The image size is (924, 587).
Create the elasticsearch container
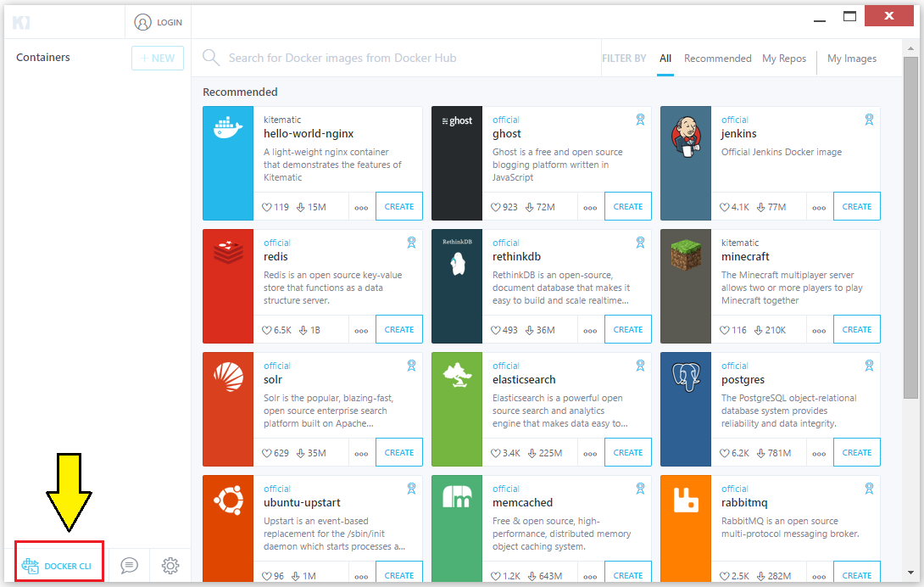point(627,452)
